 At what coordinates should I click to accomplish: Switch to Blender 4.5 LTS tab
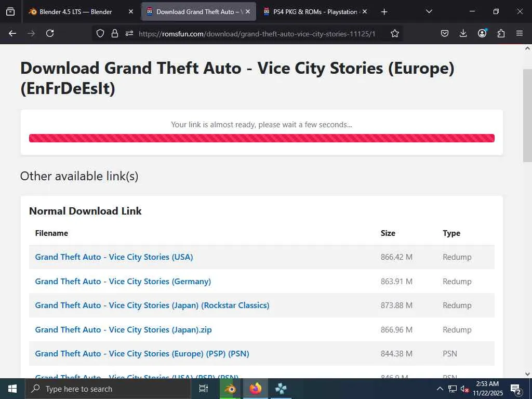pyautogui.click(x=81, y=11)
